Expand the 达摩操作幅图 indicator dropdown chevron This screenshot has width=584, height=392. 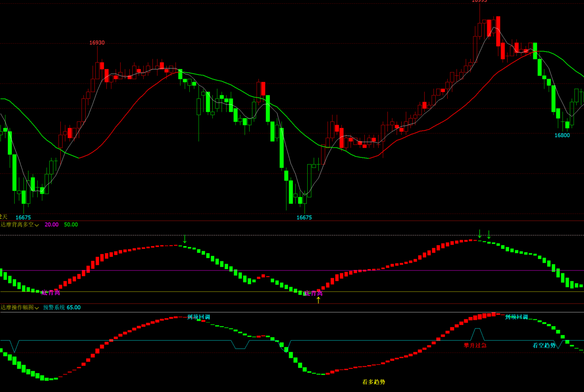37,308
